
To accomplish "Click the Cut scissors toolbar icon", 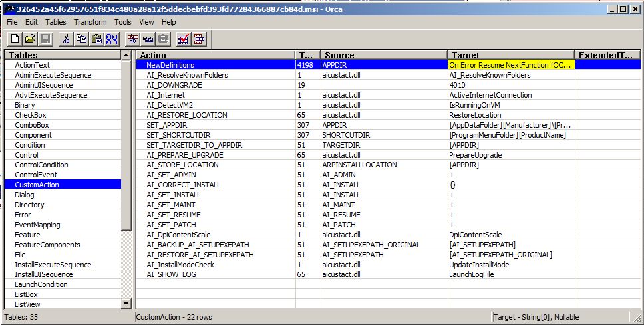I will tap(66, 39).
